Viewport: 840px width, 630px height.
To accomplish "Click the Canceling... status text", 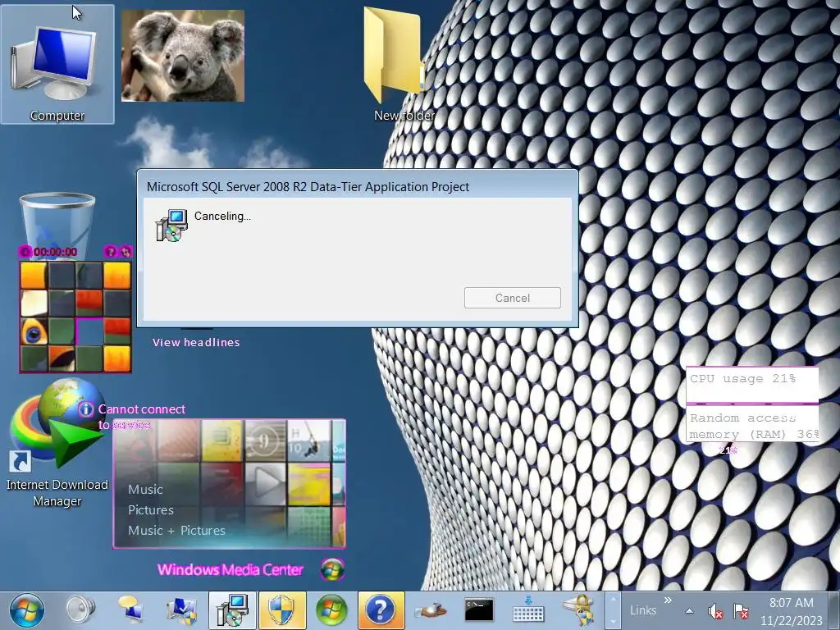I will 222,216.
